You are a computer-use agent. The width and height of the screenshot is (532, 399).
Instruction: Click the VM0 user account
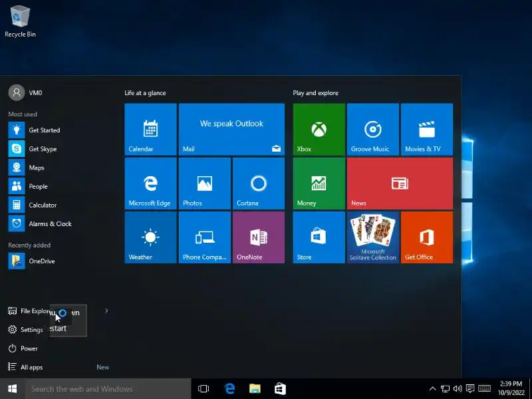[x=25, y=92]
